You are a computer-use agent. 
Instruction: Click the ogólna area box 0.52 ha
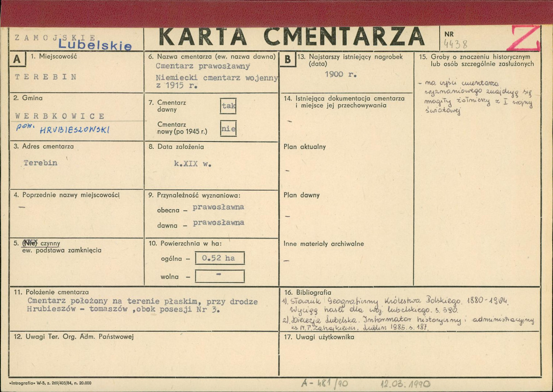(220, 258)
